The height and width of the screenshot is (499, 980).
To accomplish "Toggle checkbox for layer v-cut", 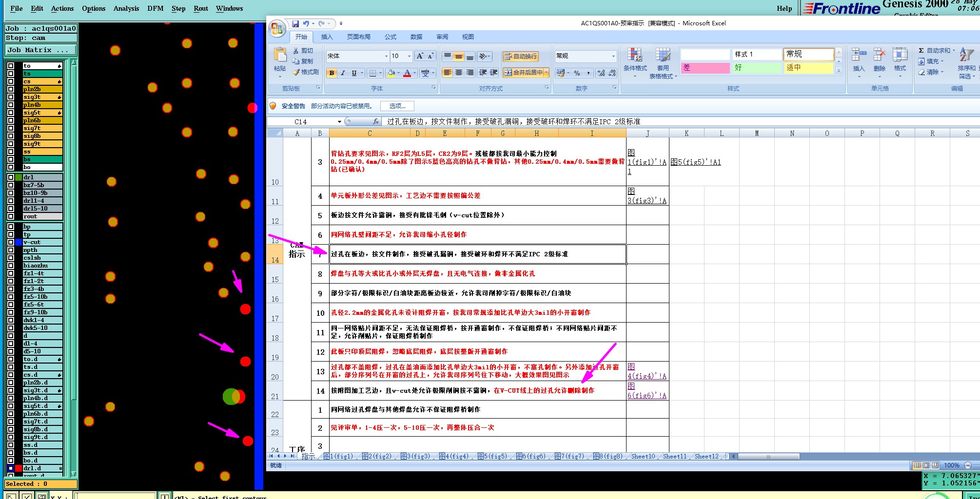I will (11, 242).
